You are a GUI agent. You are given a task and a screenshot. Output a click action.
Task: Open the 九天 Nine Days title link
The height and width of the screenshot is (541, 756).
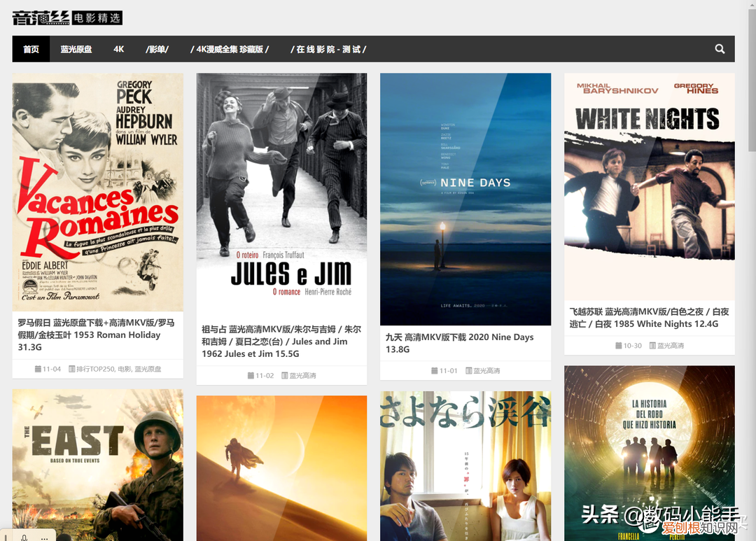(x=459, y=343)
